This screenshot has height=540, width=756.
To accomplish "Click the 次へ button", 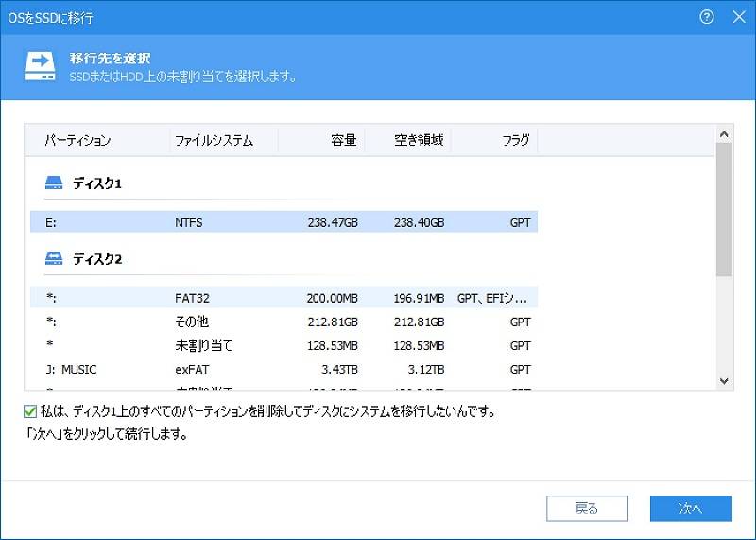I will coord(691,508).
